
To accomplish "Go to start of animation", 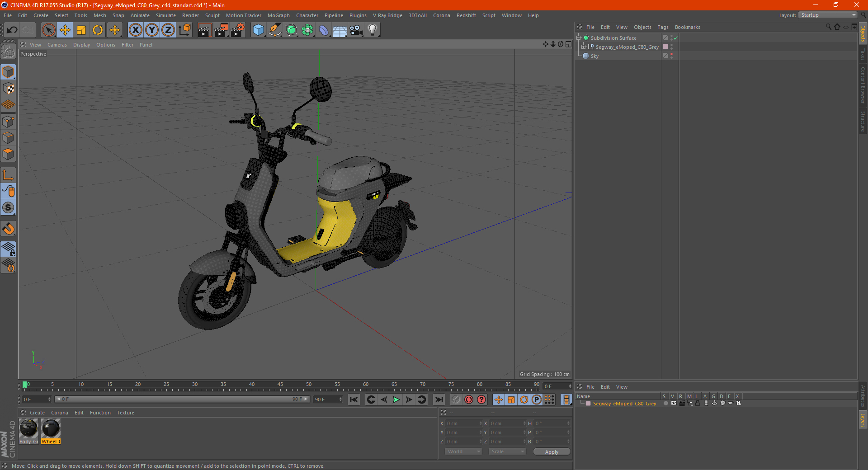I will click(x=354, y=399).
